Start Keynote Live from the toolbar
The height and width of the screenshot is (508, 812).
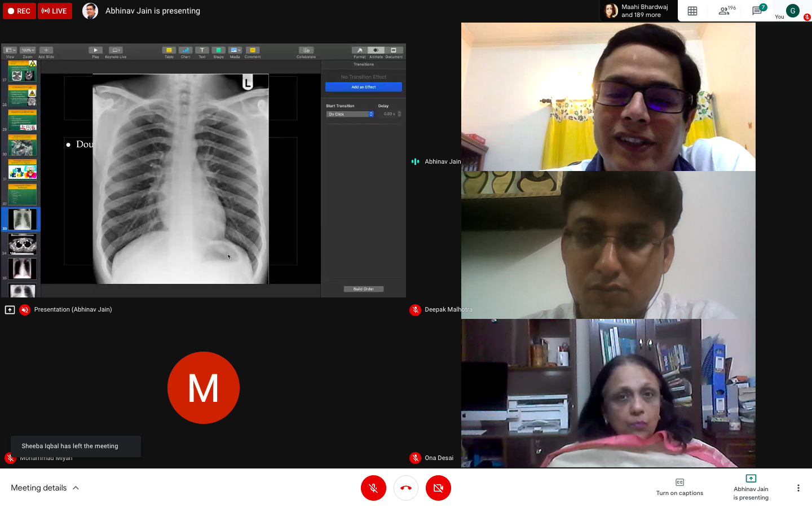116,51
